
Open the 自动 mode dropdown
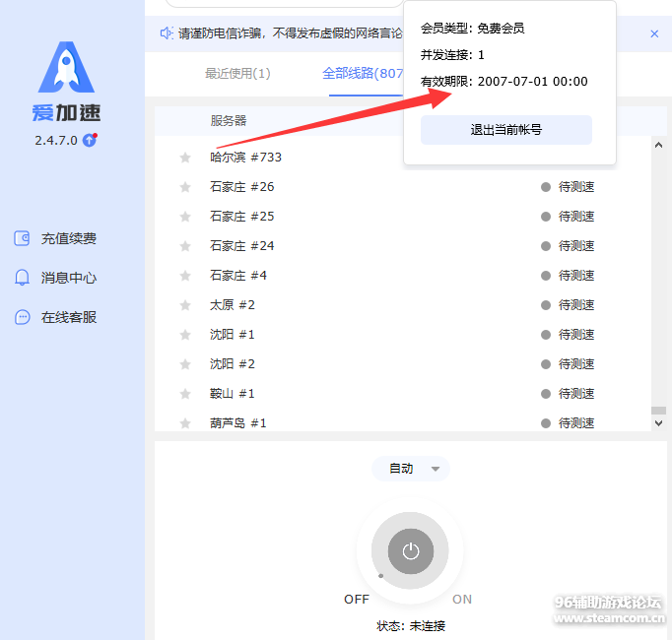pos(411,469)
